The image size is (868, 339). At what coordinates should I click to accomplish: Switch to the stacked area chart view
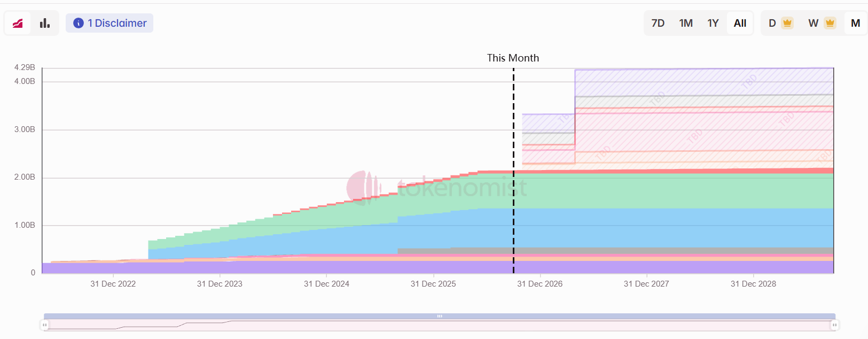[x=18, y=23]
